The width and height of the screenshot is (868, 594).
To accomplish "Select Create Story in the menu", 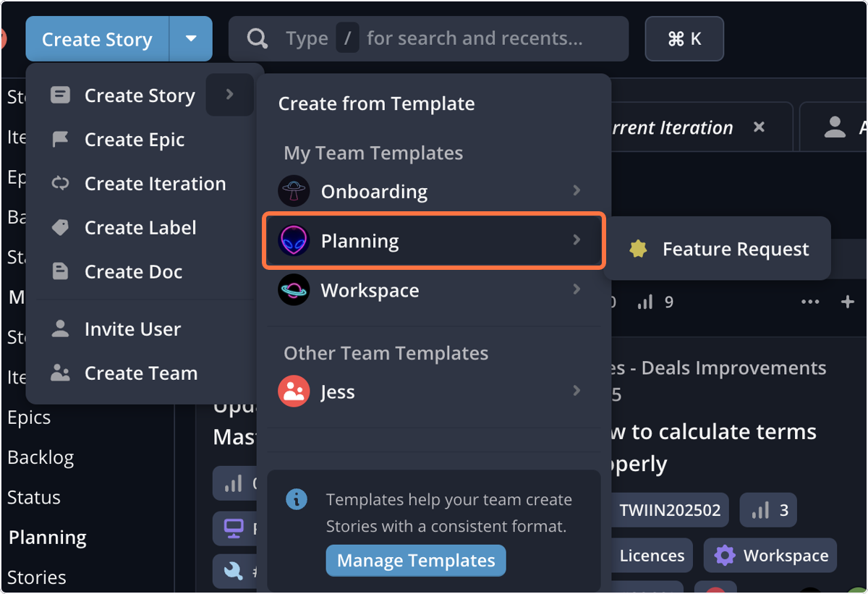I will 140,96.
